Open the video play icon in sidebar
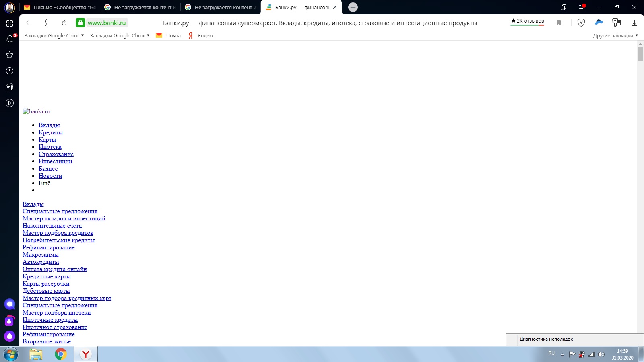Screen dimensions: 644x362 click(x=10, y=103)
